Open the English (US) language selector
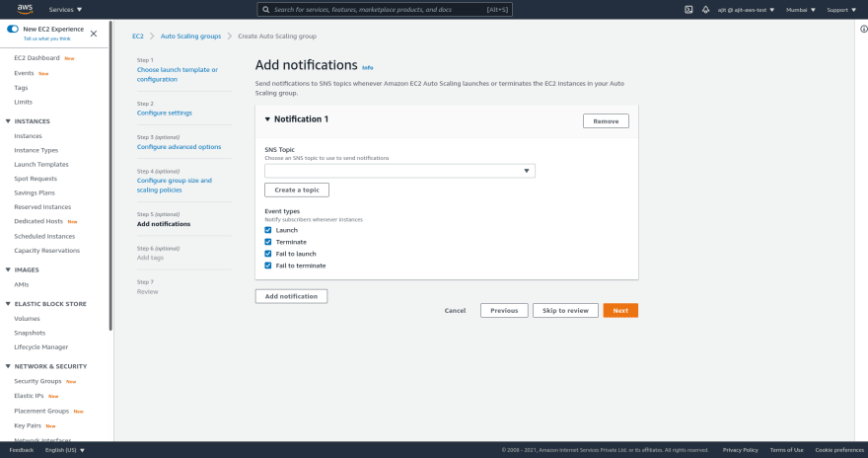The height and width of the screenshot is (458, 868). [x=65, y=450]
